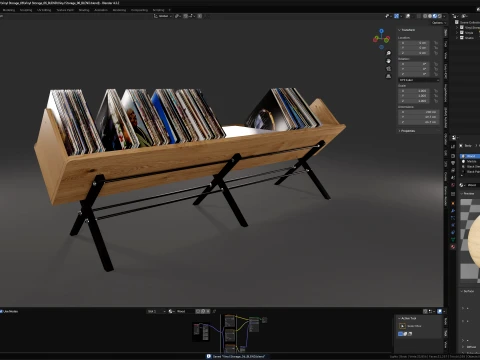Open the green Object Data tab icon
The image size is (480, 360).
453,239
